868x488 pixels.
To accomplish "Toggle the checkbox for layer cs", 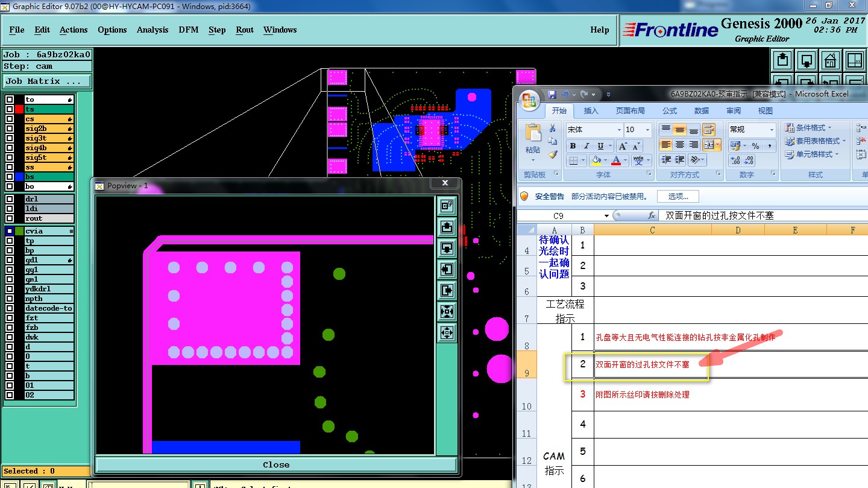I will tap(10, 119).
